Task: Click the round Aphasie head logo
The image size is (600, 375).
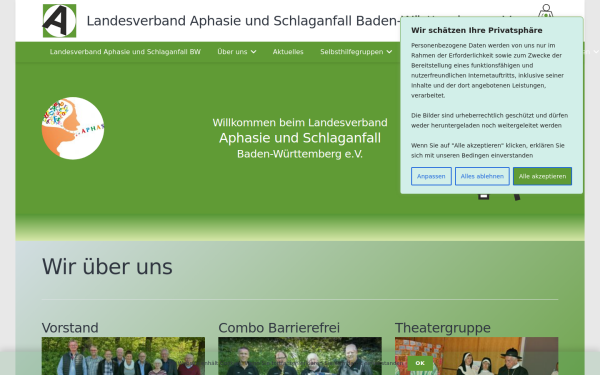Action: pos(73,128)
